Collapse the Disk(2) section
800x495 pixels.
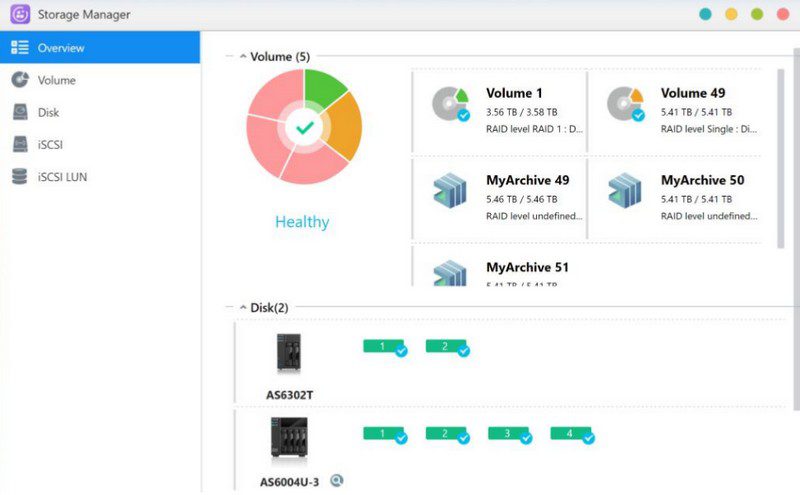coord(243,307)
